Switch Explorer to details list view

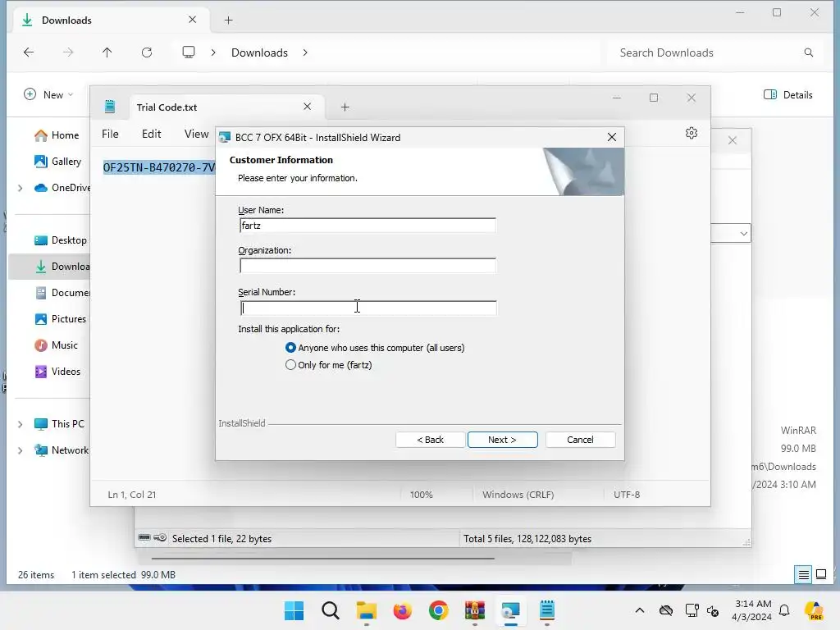pos(804,575)
